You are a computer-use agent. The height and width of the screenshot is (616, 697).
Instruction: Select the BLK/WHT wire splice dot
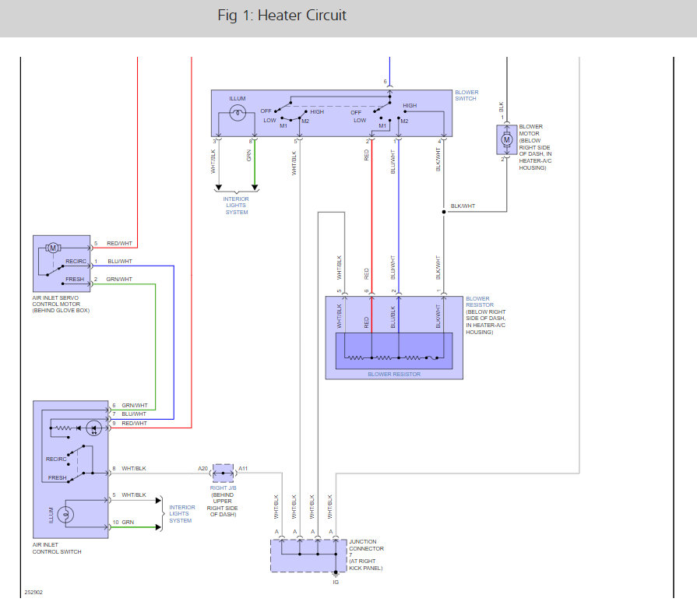(444, 212)
